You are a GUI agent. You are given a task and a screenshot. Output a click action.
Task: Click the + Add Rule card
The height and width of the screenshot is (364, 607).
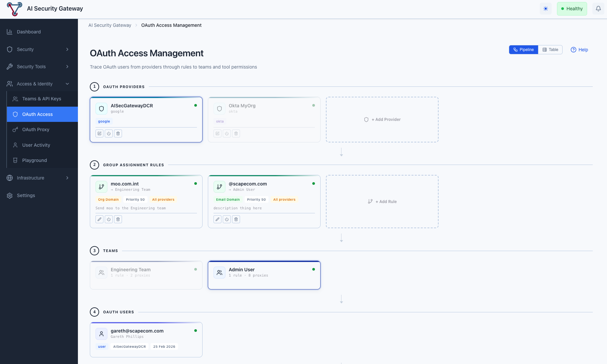click(x=382, y=201)
